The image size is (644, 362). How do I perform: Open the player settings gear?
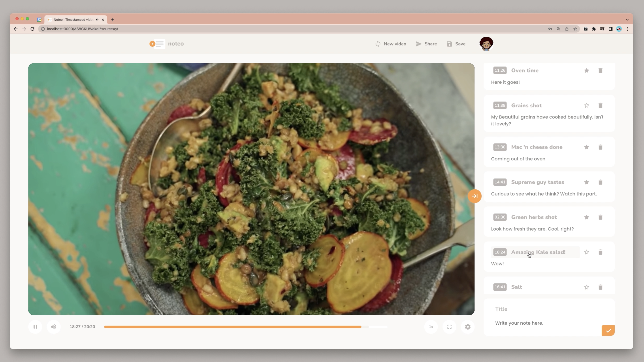tap(468, 327)
